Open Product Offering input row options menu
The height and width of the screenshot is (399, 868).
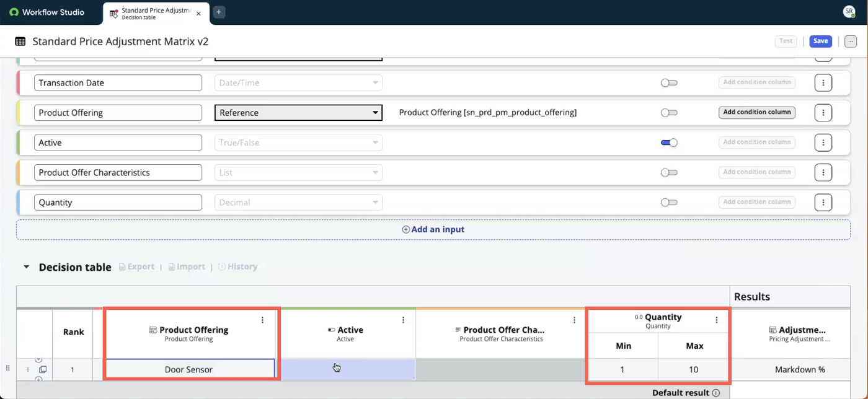pyautogui.click(x=823, y=112)
